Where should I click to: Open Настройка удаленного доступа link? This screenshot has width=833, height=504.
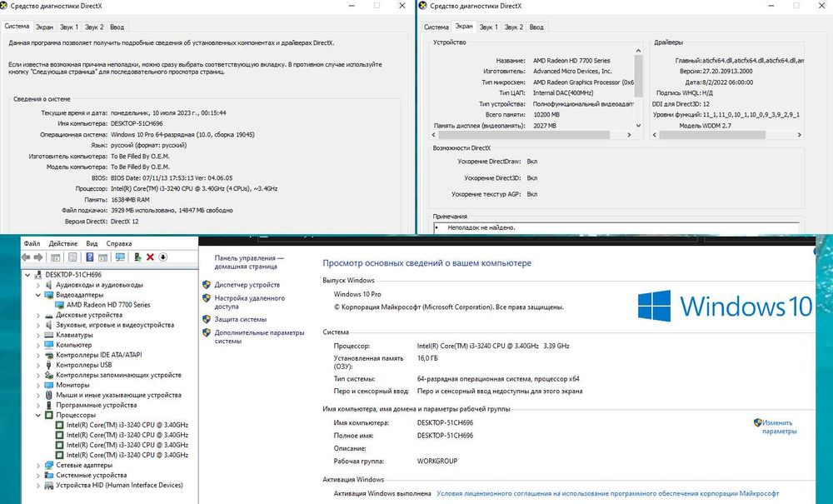pyautogui.click(x=250, y=302)
